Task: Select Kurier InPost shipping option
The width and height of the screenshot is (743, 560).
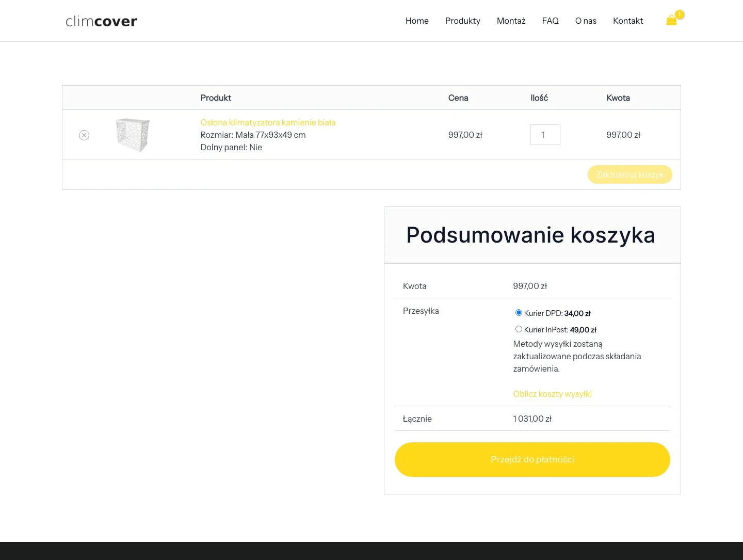Action: pyautogui.click(x=519, y=329)
